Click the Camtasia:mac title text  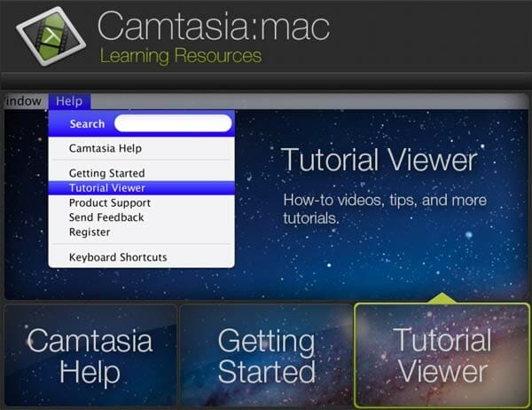coord(213,27)
